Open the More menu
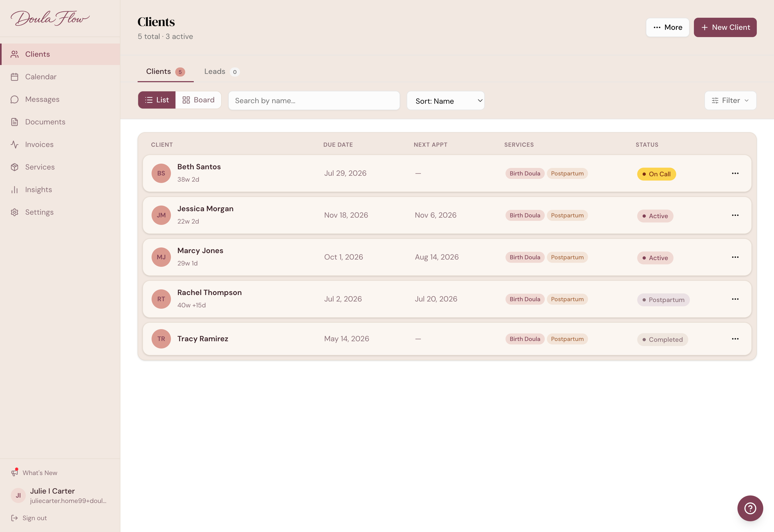 click(667, 27)
